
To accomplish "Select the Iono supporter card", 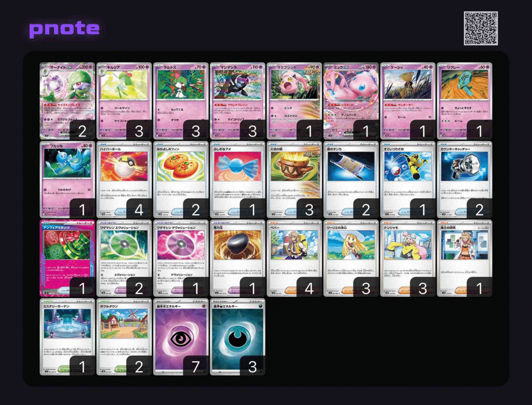I will (x=408, y=258).
